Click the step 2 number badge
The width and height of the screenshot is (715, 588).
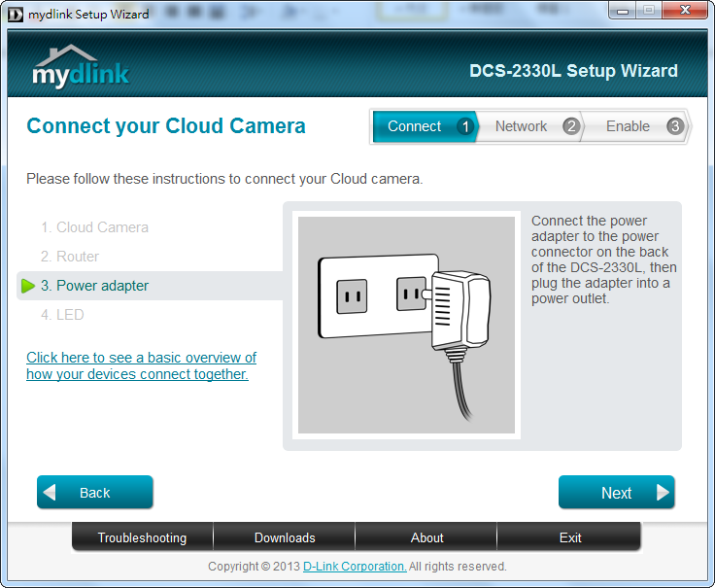(571, 126)
